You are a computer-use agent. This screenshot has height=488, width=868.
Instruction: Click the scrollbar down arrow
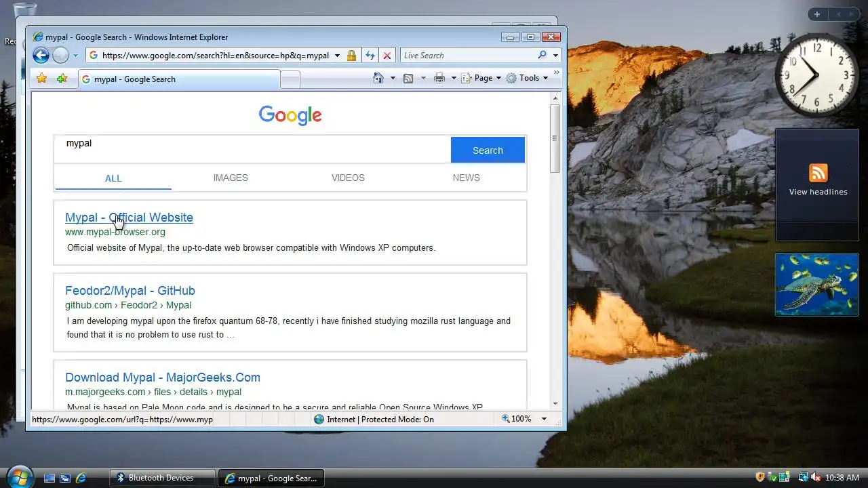(x=555, y=403)
